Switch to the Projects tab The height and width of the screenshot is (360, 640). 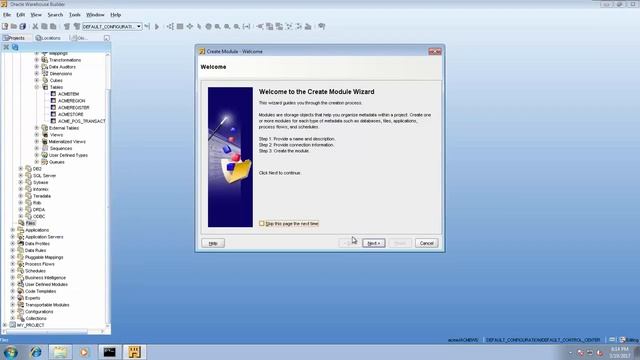click(x=14, y=38)
